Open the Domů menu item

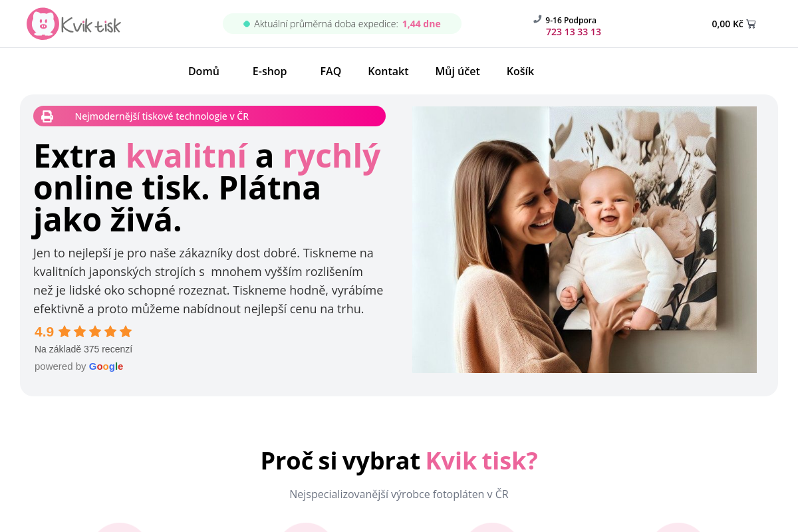click(x=203, y=71)
